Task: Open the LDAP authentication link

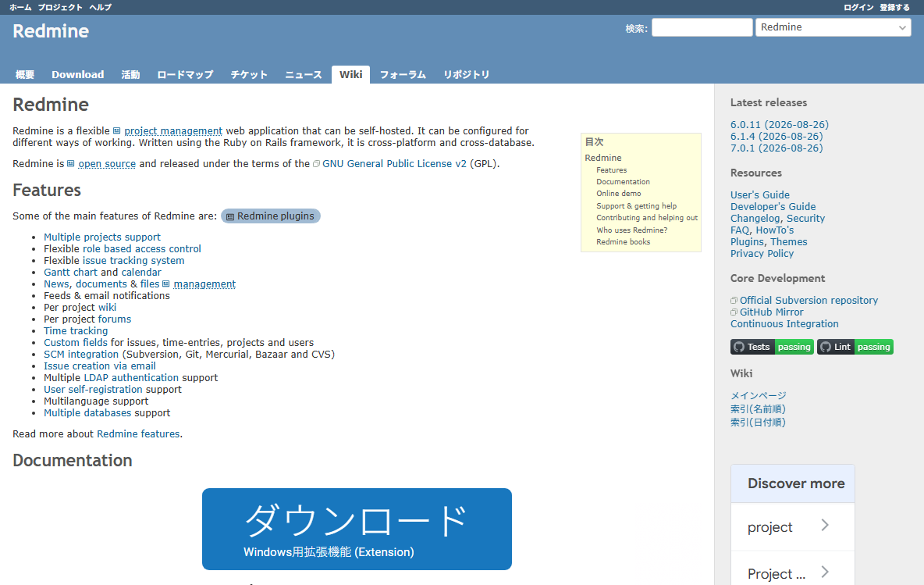Action: (131, 378)
